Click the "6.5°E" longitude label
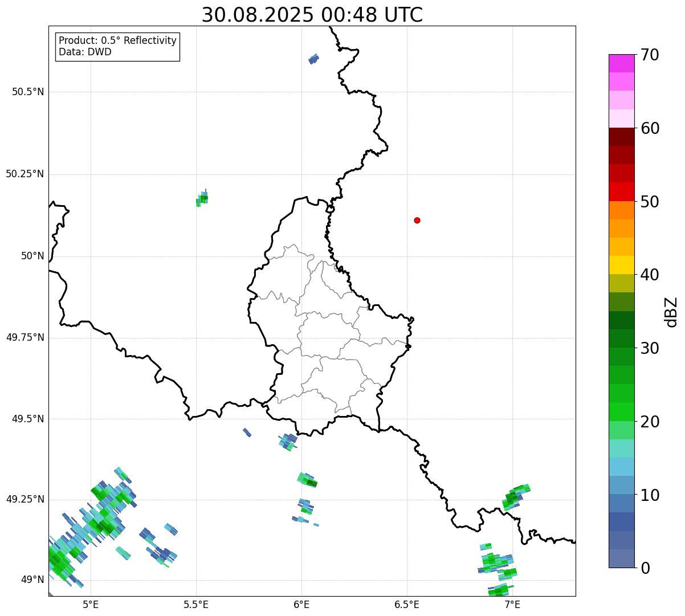The image size is (685, 616). coord(407,605)
